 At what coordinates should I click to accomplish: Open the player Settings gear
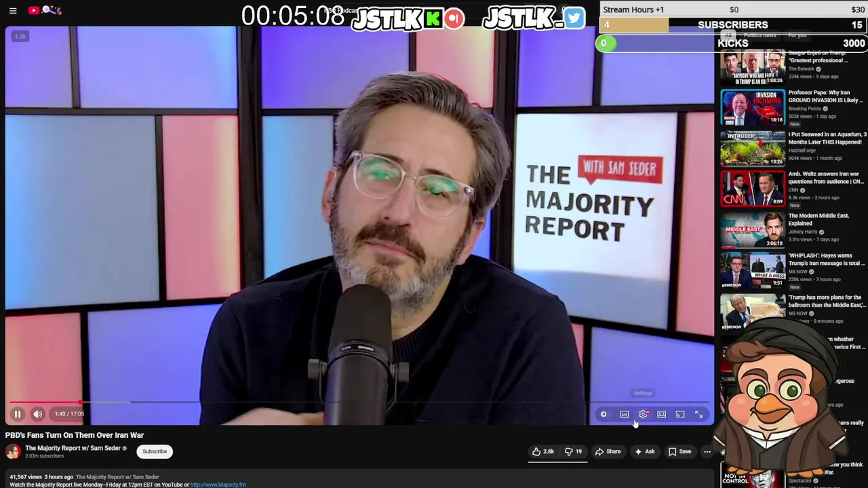tap(643, 414)
